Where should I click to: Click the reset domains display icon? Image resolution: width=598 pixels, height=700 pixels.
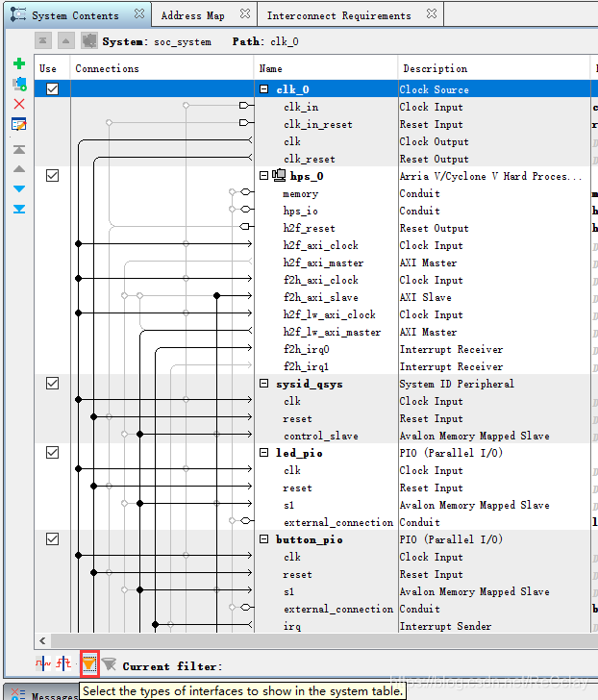coord(63,663)
